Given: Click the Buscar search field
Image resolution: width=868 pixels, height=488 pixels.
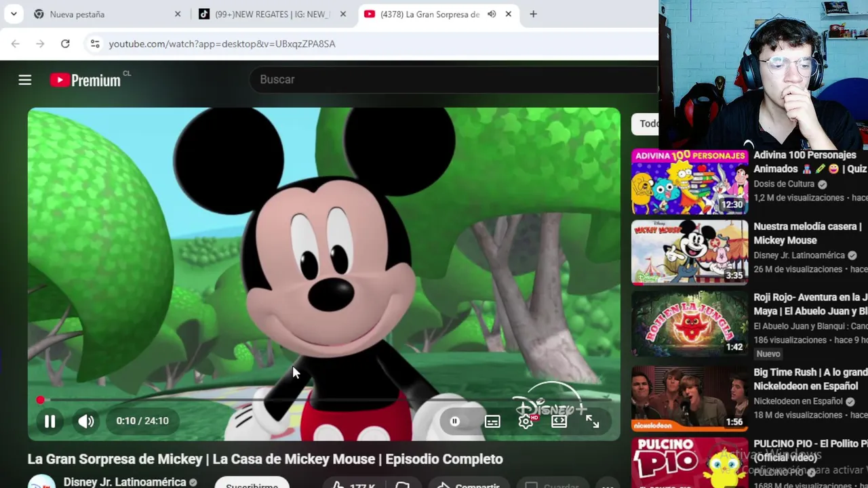Looking at the screenshot, I should pyautogui.click(x=453, y=79).
